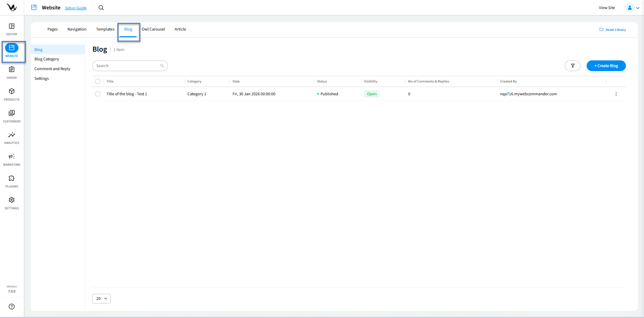Check the box for 'Title of the blog - Test 1'
Screen dimensions: 644x318
tap(98, 94)
